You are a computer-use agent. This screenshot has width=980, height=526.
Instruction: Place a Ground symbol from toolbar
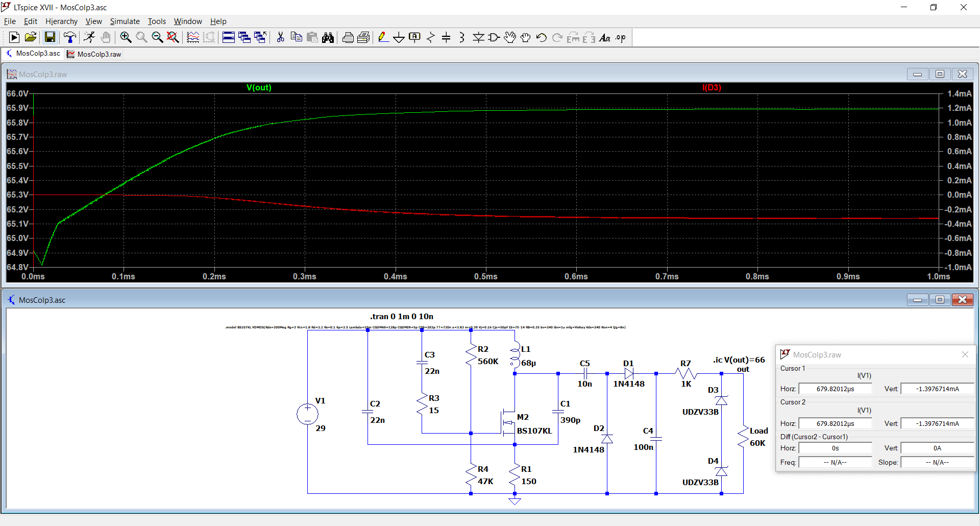pos(399,37)
